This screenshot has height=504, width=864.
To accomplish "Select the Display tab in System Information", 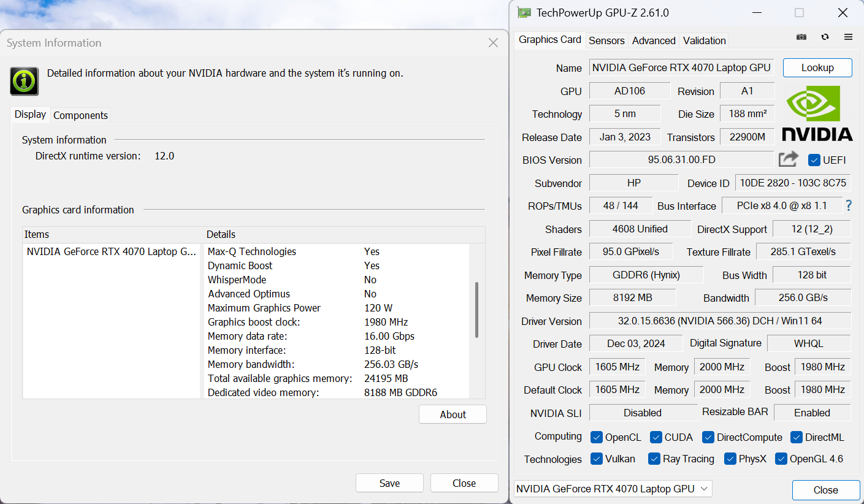I will tap(31, 114).
